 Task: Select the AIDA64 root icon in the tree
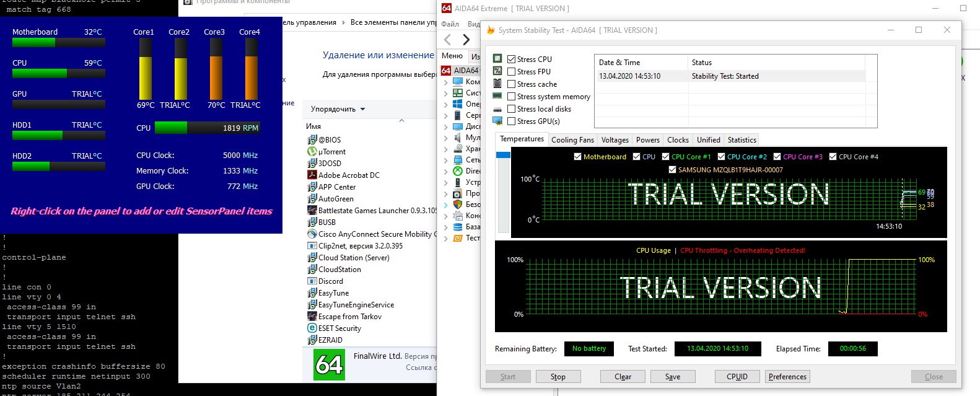pyautogui.click(x=446, y=70)
